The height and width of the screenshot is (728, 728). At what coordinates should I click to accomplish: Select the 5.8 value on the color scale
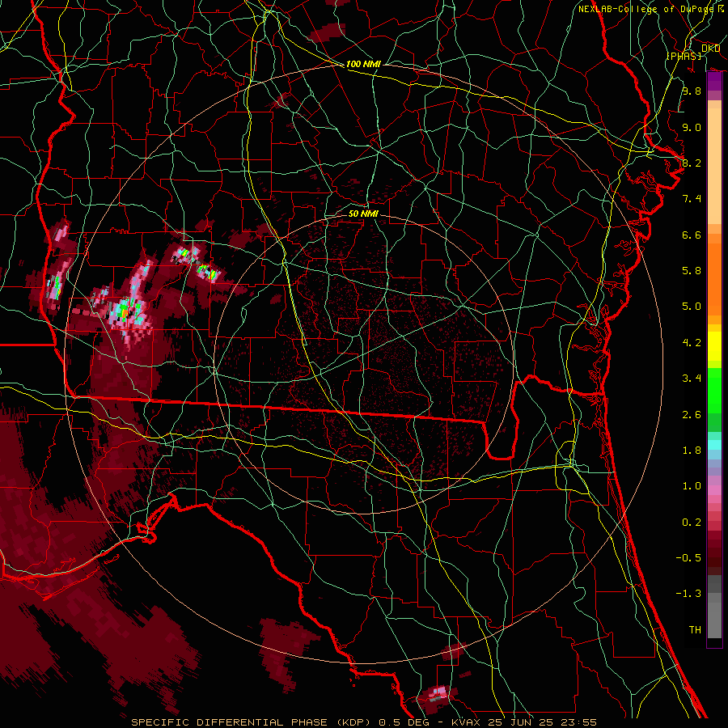coord(692,271)
